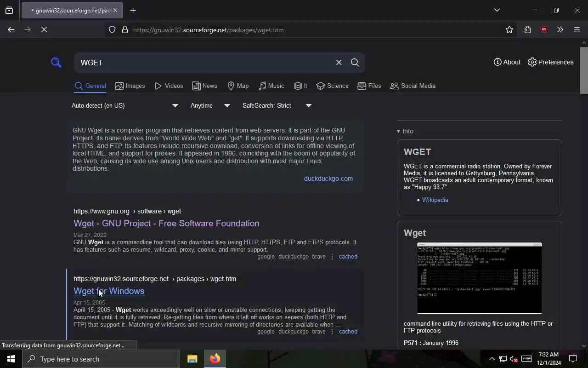Screen dimensions: 588x368
Task: Open the network status tray icon
Action: 503,359
